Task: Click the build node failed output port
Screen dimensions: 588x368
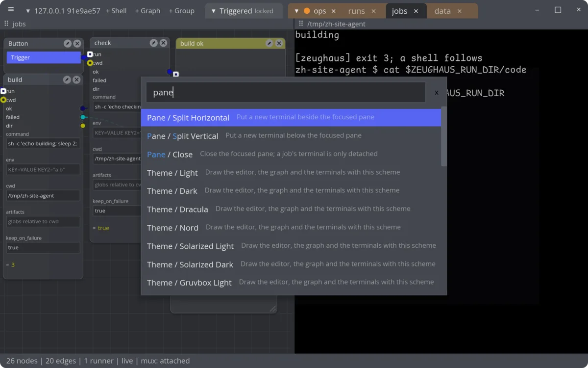Action: coord(83,117)
